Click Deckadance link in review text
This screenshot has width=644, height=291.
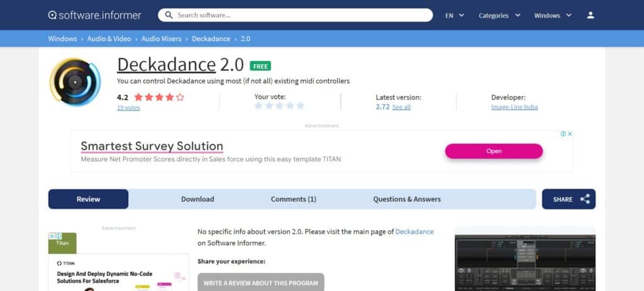click(x=414, y=231)
